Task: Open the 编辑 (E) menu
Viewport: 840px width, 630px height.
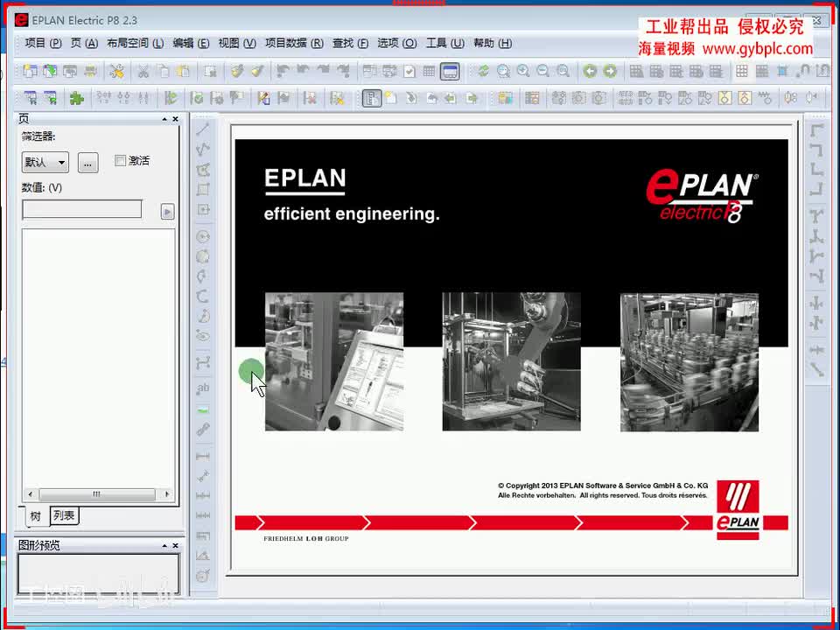Action: click(191, 44)
